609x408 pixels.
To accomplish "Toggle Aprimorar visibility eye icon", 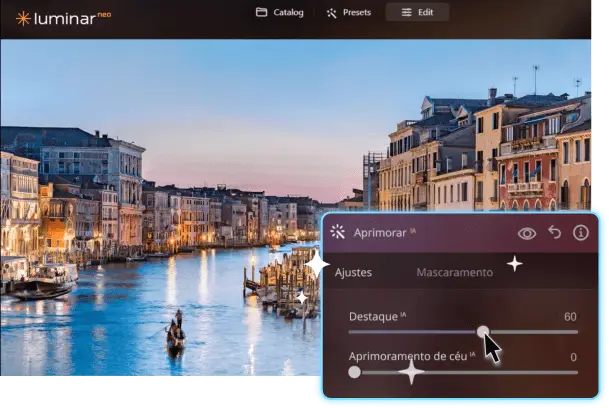I will coord(527,234).
